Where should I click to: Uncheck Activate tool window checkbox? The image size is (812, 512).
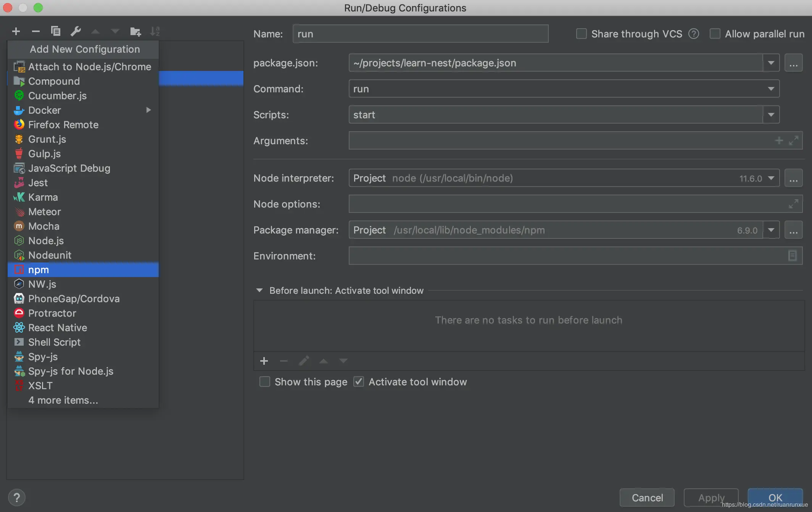[359, 382]
